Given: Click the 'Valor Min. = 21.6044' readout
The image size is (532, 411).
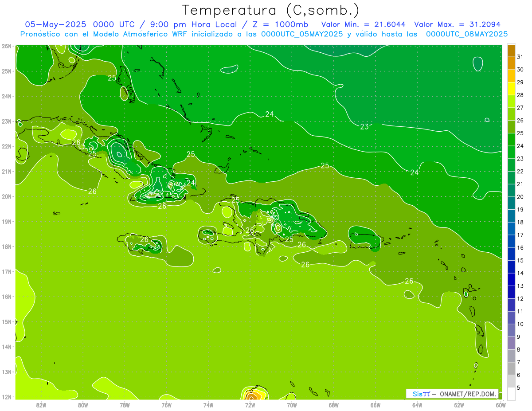Looking at the screenshot, I should [x=364, y=24].
